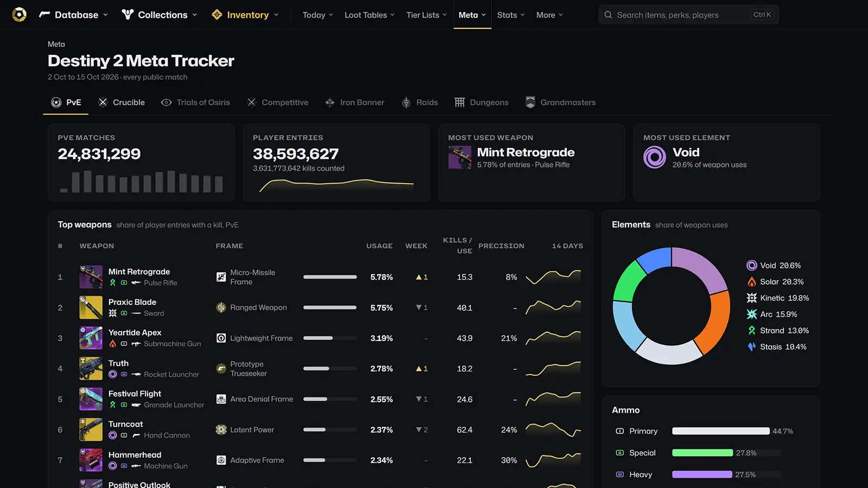Click the Hammerhead weapon icon
The height and width of the screenshot is (488, 868).
pos(91,460)
